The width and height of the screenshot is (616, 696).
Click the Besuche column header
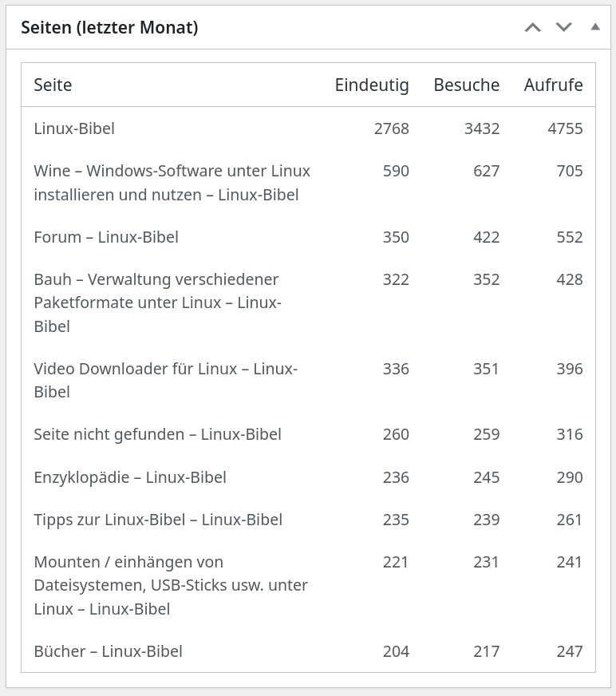tap(467, 85)
